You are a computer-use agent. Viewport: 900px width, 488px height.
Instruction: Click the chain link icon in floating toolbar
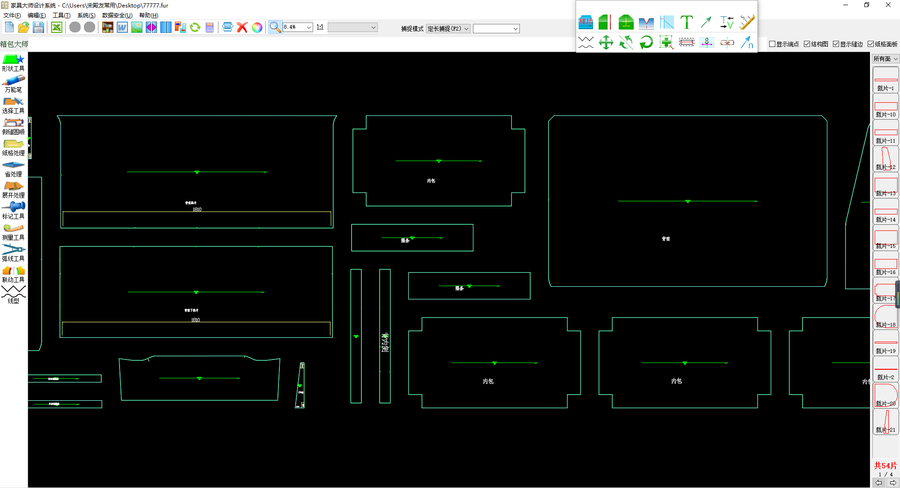pos(727,42)
